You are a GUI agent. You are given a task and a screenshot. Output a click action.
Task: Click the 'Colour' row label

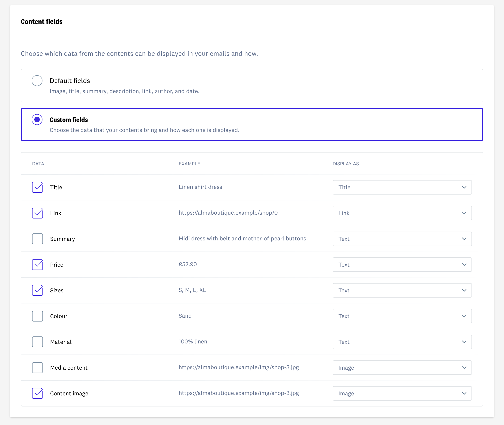click(x=58, y=316)
